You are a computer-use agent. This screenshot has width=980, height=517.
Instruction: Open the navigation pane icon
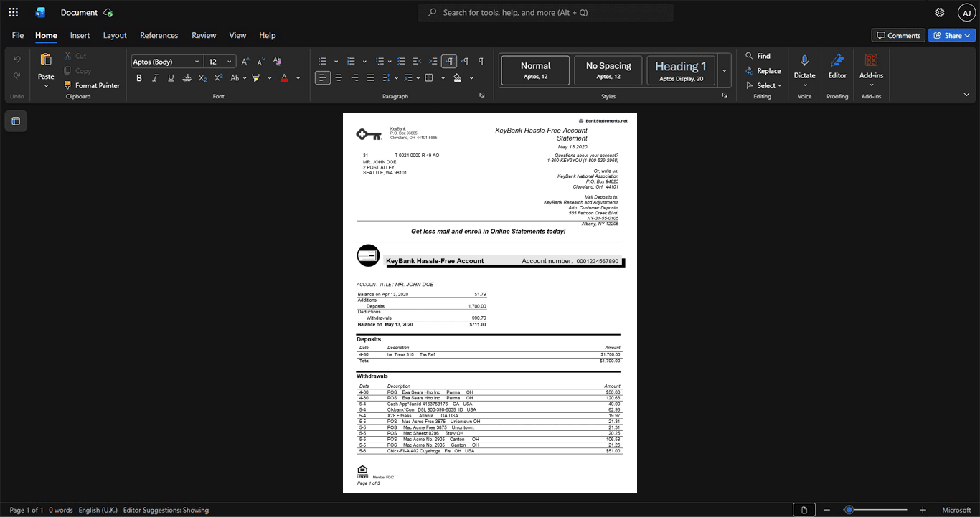coord(16,121)
